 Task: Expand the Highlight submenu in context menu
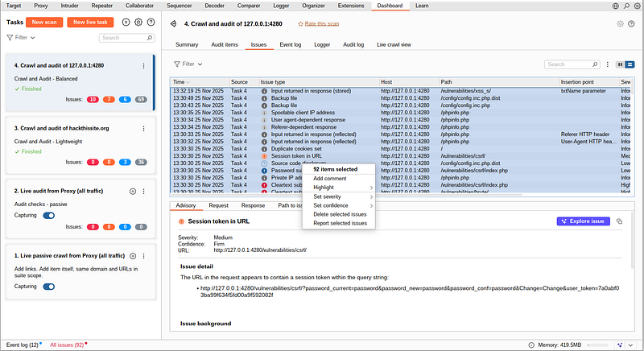coord(338,188)
